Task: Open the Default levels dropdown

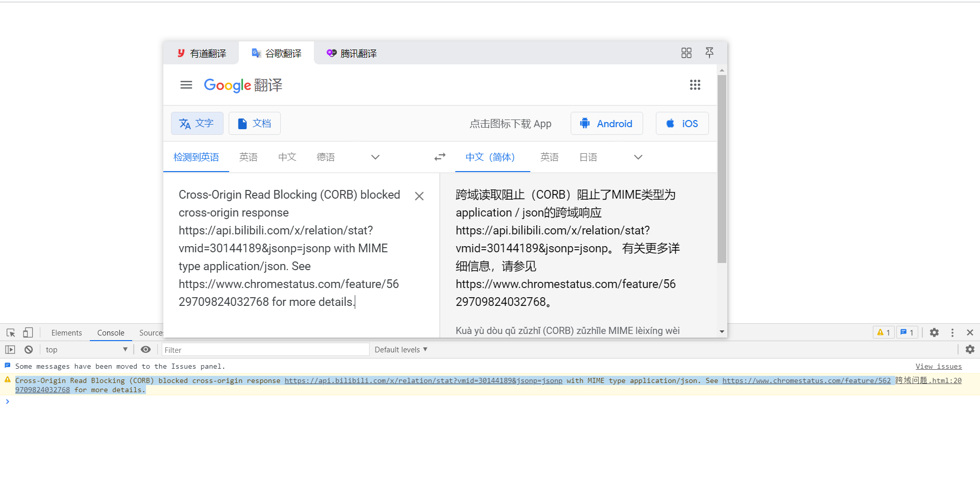Action: 401,350
